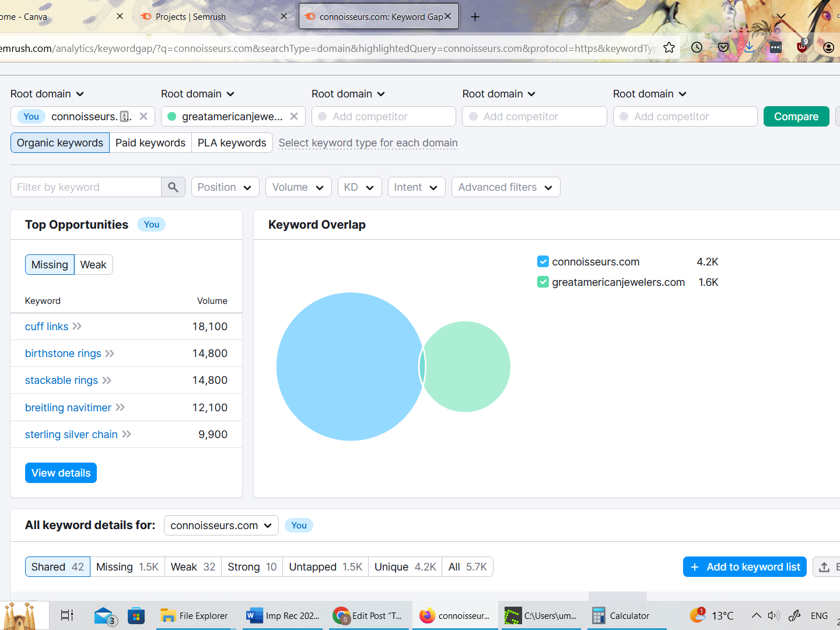Image resolution: width=840 pixels, height=630 pixels.
Task: Click the Pocket save icon
Action: [723, 48]
